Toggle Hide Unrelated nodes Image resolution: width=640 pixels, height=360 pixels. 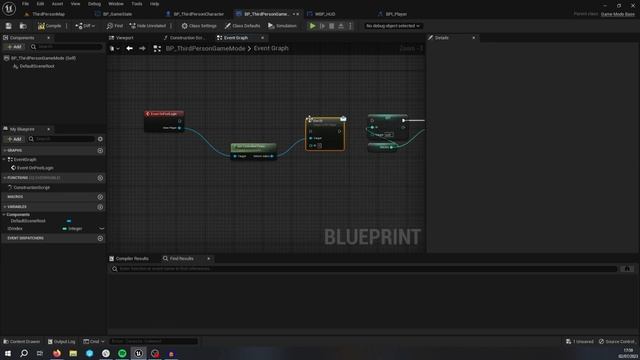click(148, 26)
